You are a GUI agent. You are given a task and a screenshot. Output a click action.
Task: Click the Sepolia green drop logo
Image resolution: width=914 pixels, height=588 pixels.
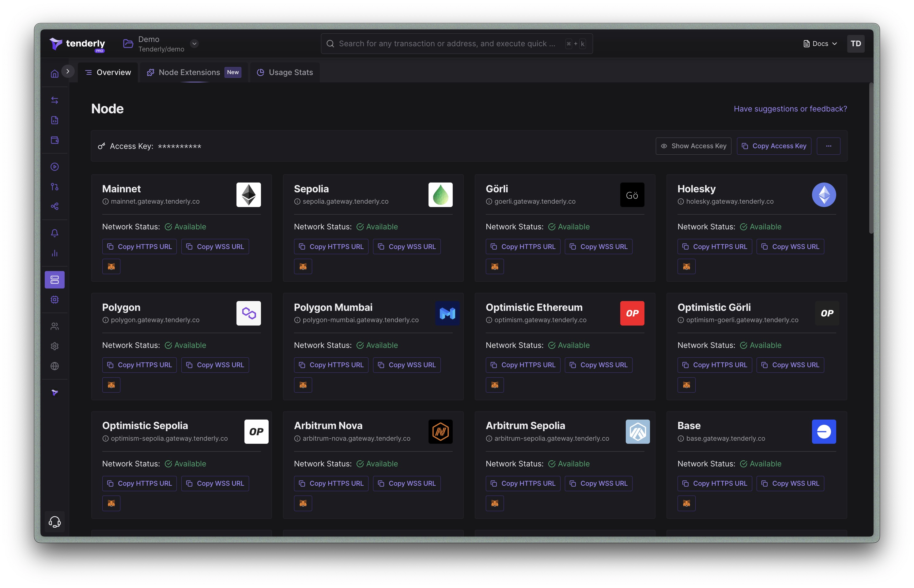pyautogui.click(x=440, y=195)
